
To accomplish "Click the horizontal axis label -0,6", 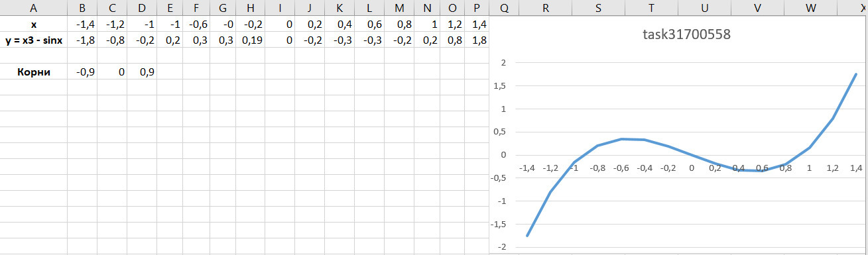I will point(621,168).
